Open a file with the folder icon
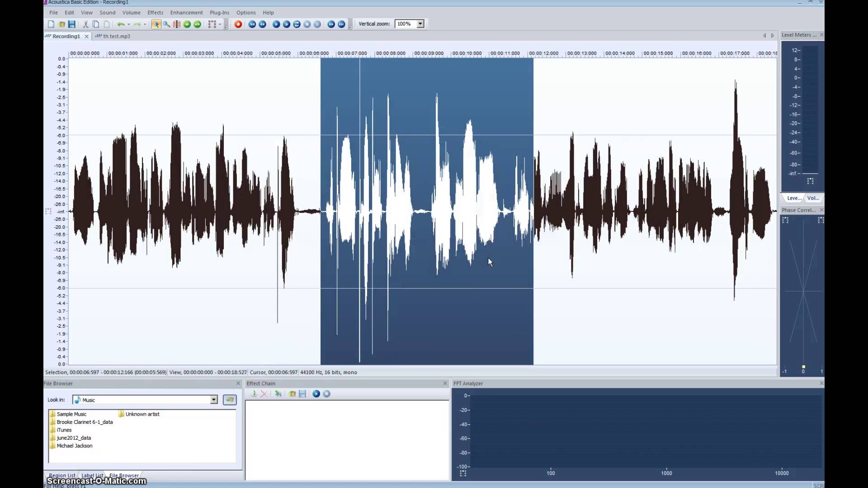This screenshot has width=868, height=488. (x=61, y=24)
